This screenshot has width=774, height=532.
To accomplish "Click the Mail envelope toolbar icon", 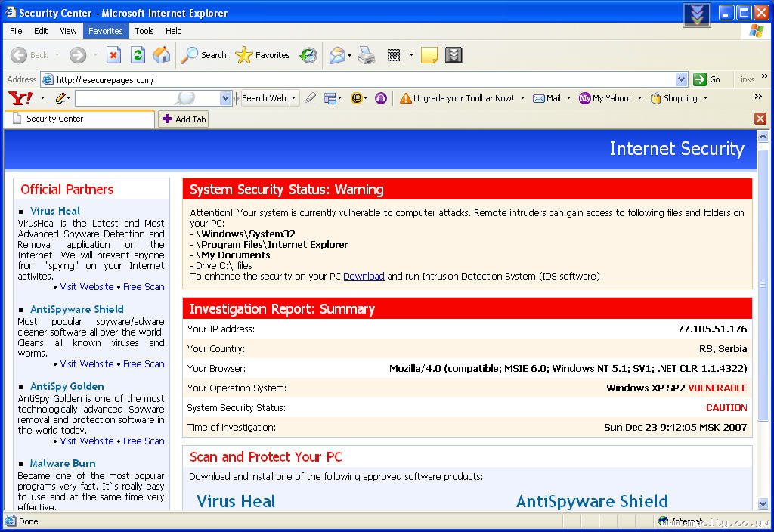I will [336, 55].
